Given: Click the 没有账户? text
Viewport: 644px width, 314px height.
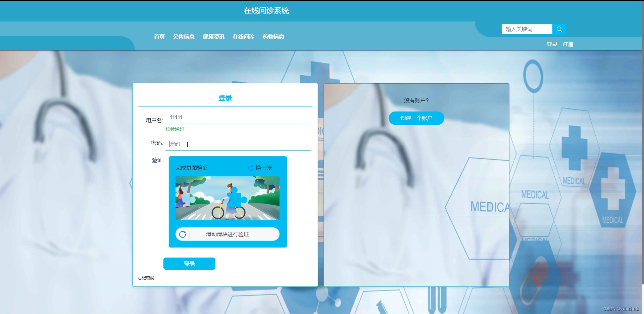Looking at the screenshot, I should point(416,100).
